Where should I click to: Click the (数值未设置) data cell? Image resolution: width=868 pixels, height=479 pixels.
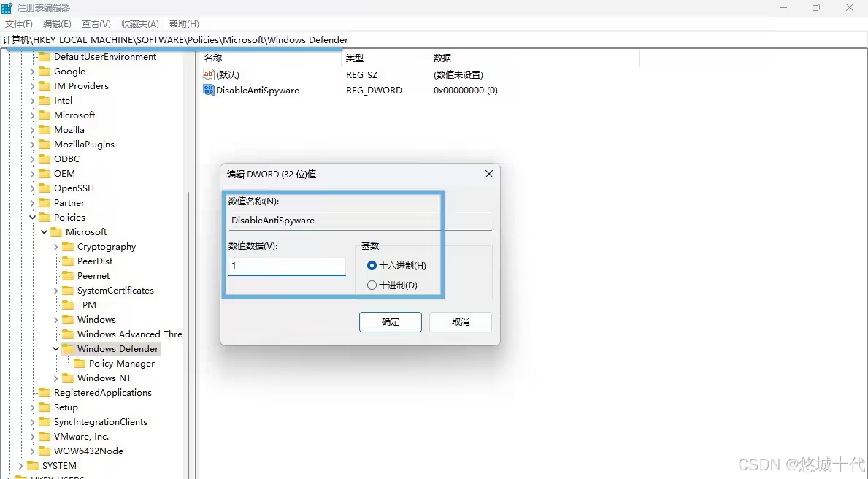pyautogui.click(x=458, y=74)
